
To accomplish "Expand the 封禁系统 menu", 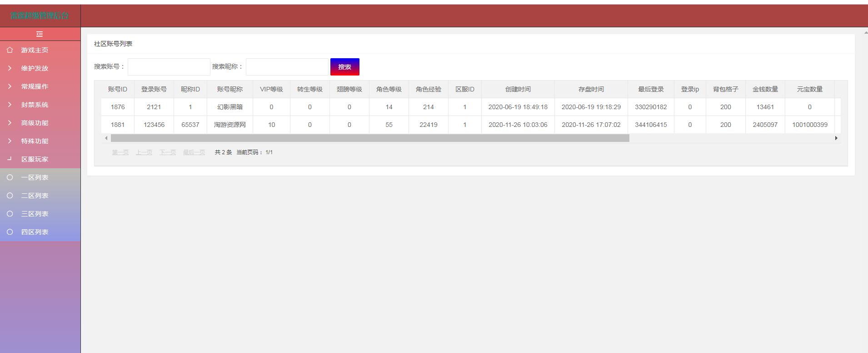I will coord(35,105).
